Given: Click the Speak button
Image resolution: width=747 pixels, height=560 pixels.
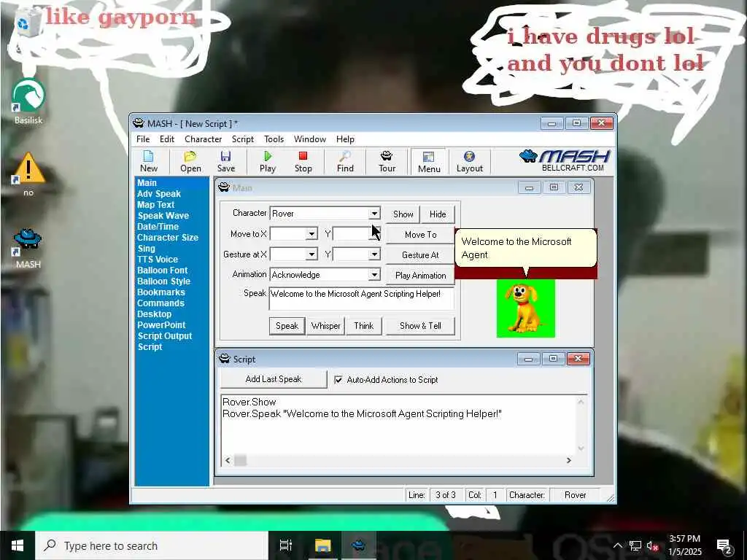Looking at the screenshot, I should 287,326.
